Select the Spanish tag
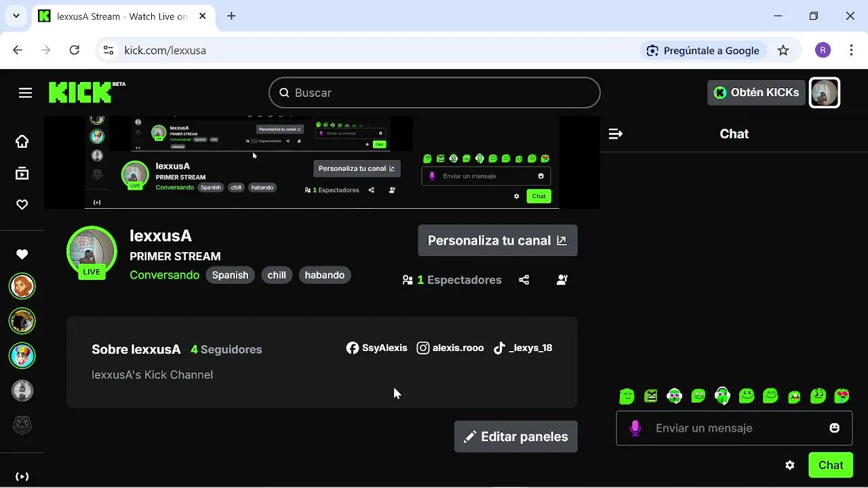 (x=230, y=275)
